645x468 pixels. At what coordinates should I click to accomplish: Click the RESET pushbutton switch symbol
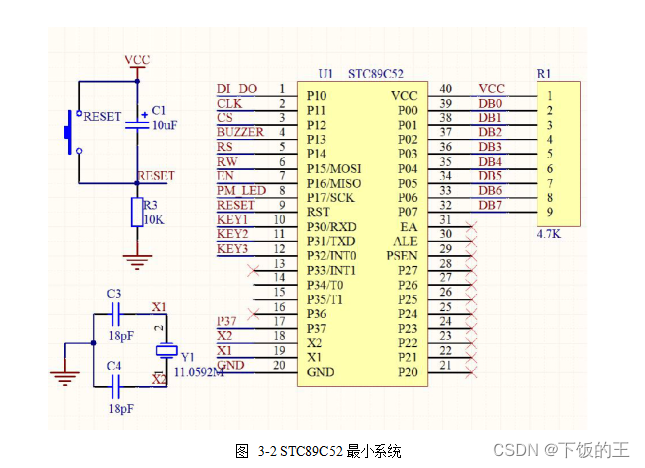click(73, 132)
